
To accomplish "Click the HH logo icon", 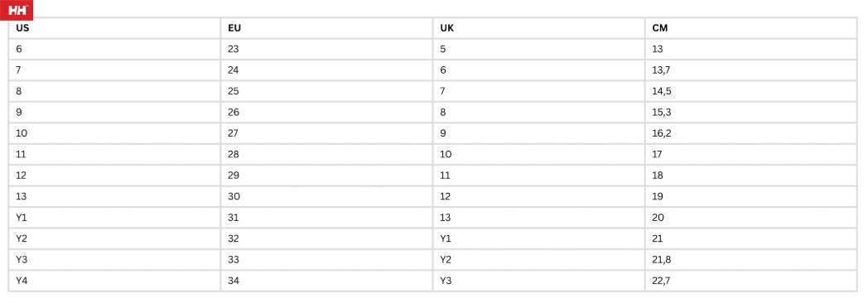I will pos(17,10).
